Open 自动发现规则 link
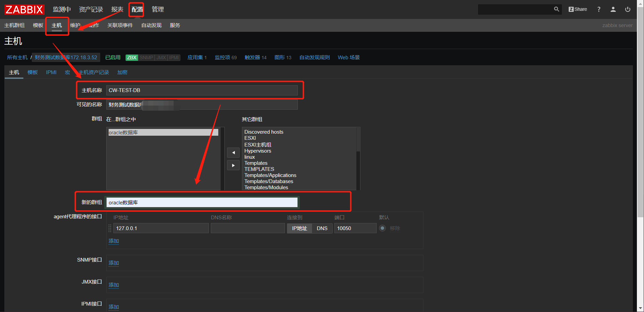 tap(314, 58)
